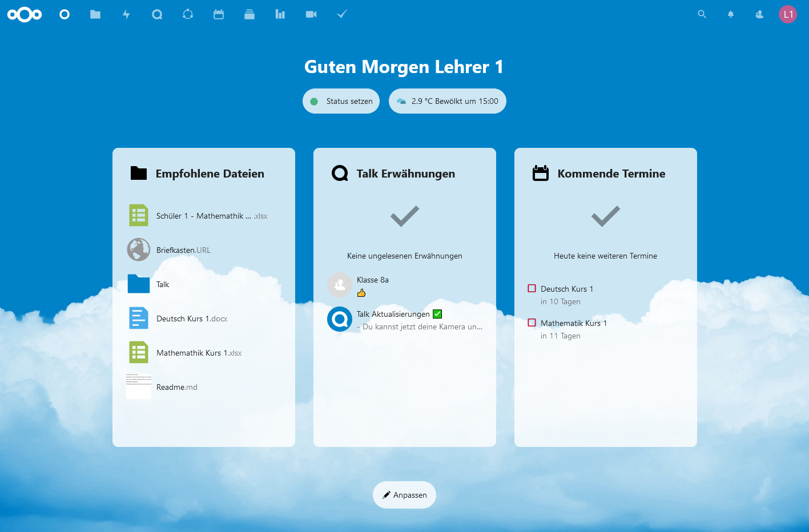Open the Tasks checkmark icon
The width and height of the screenshot is (809, 532).
pos(342,14)
